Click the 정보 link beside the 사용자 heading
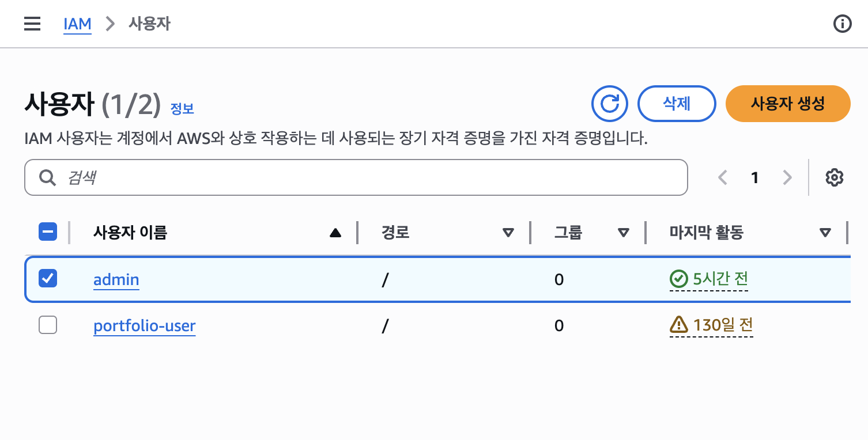Viewport: 868px width, 440px height. 182,109
